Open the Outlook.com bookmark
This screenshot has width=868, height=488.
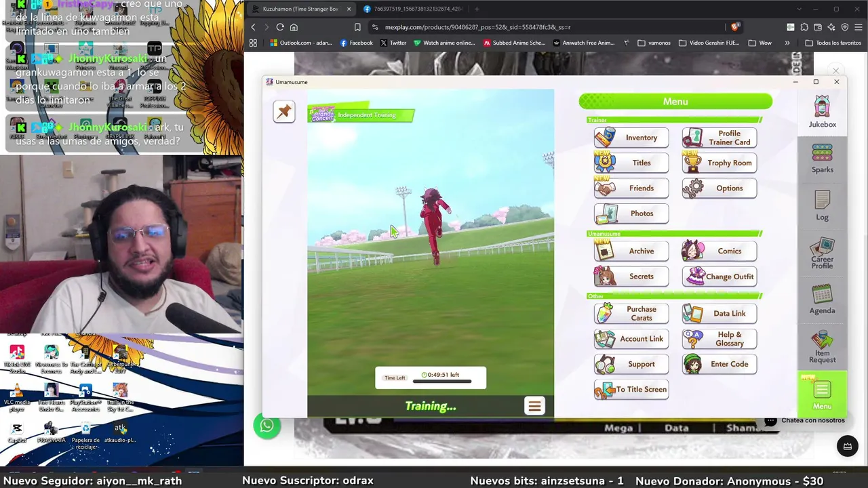(301, 43)
